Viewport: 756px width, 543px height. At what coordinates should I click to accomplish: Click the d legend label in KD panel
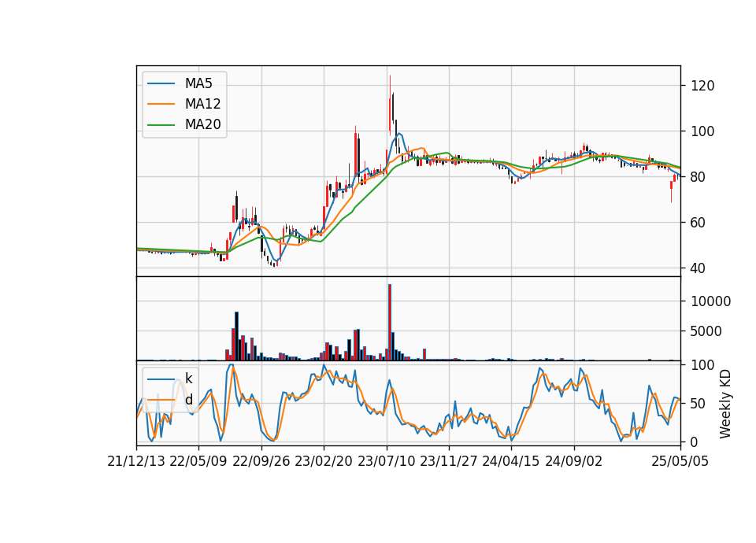pos(188,400)
